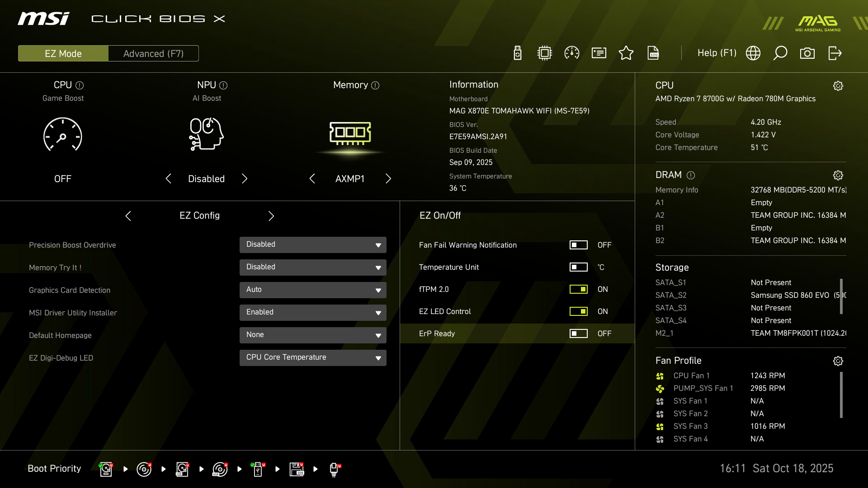Screen dimensions: 868x488
Task: Open Favorites star icon
Action: [626, 53]
